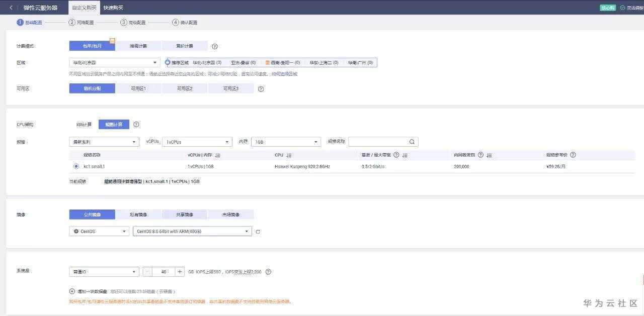Open the 1GB memory dropdown
644x316 pixels.
(x=286, y=142)
